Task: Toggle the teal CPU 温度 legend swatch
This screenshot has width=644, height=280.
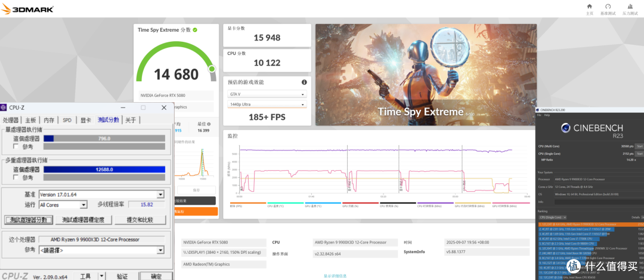Action: pos(285,203)
